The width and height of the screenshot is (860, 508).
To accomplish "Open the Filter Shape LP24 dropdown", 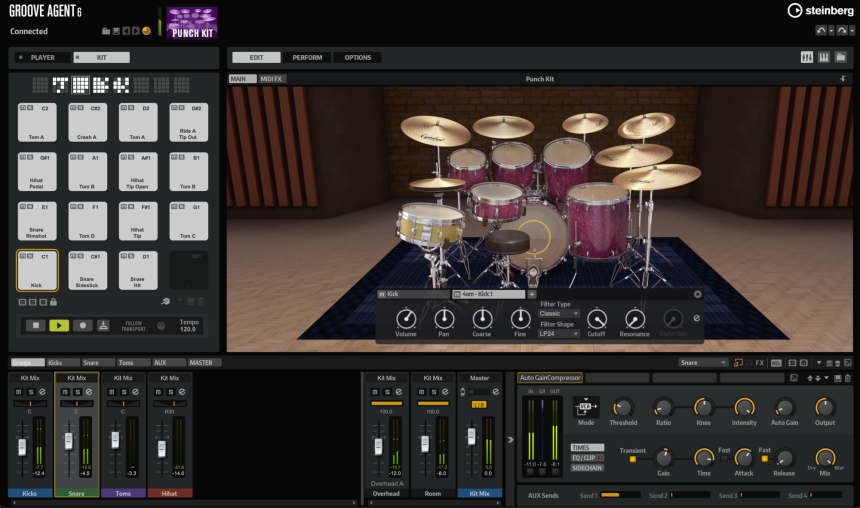I will click(x=558, y=334).
